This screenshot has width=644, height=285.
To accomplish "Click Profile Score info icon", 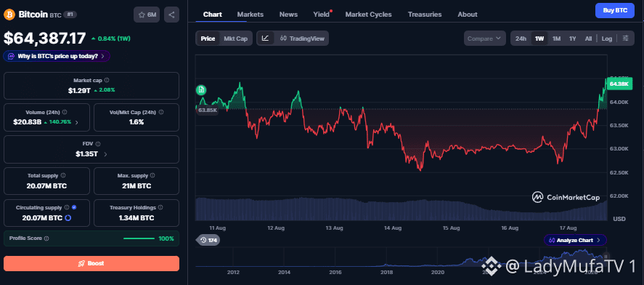I will click(x=46, y=238).
